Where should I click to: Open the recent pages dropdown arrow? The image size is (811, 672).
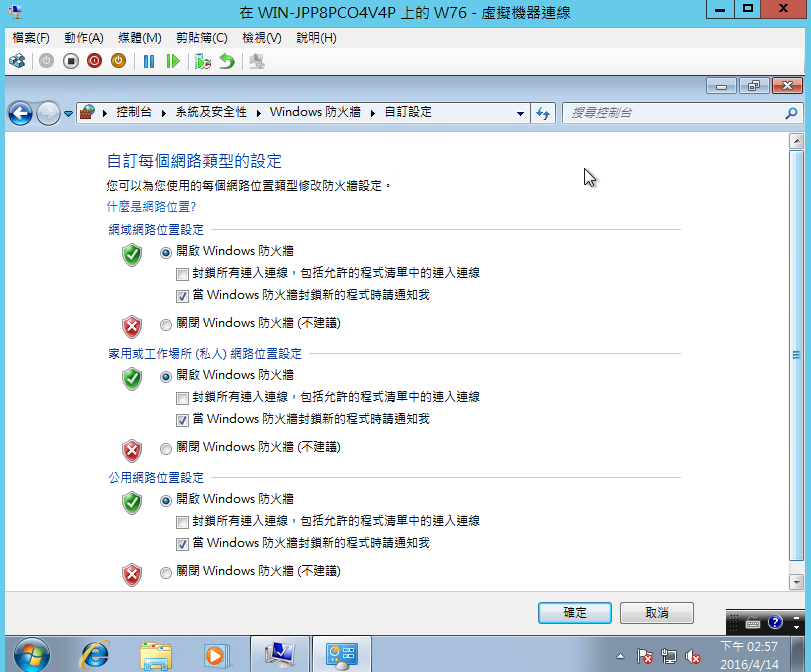coord(68,113)
